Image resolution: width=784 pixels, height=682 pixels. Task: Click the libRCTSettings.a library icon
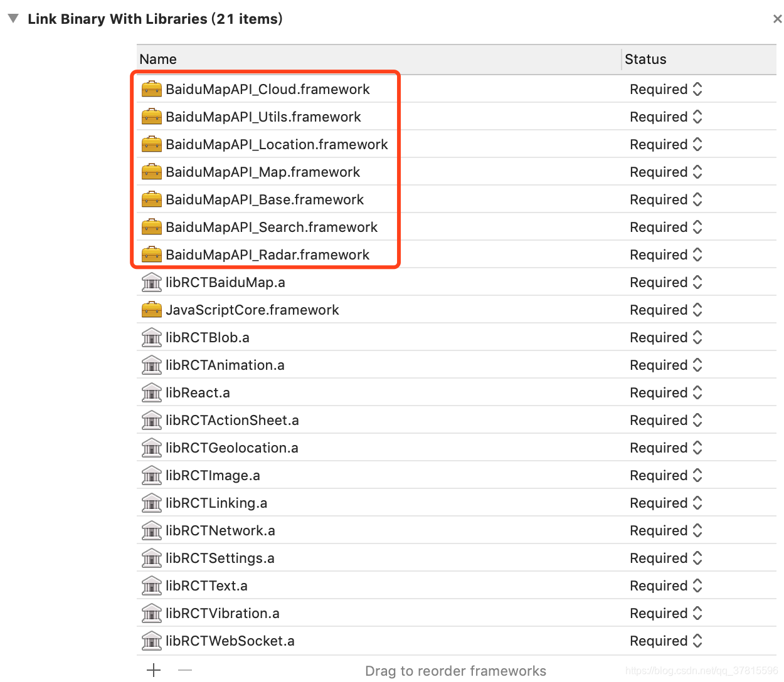(x=152, y=558)
